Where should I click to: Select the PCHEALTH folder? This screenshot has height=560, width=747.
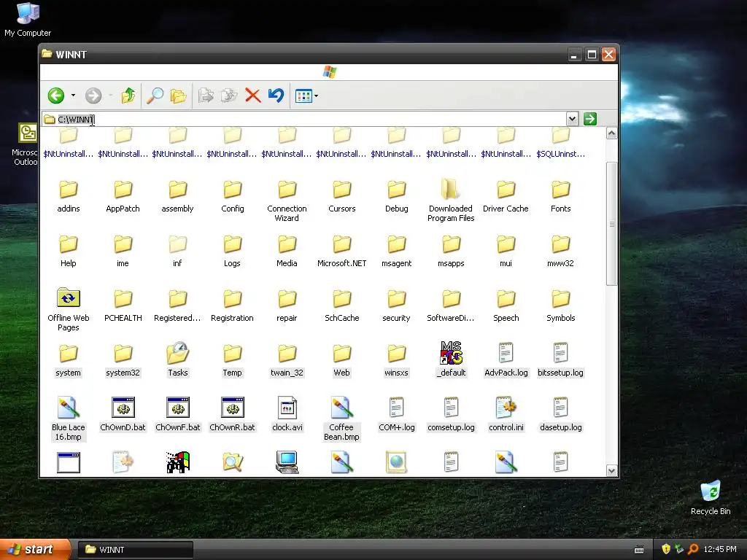click(123, 306)
